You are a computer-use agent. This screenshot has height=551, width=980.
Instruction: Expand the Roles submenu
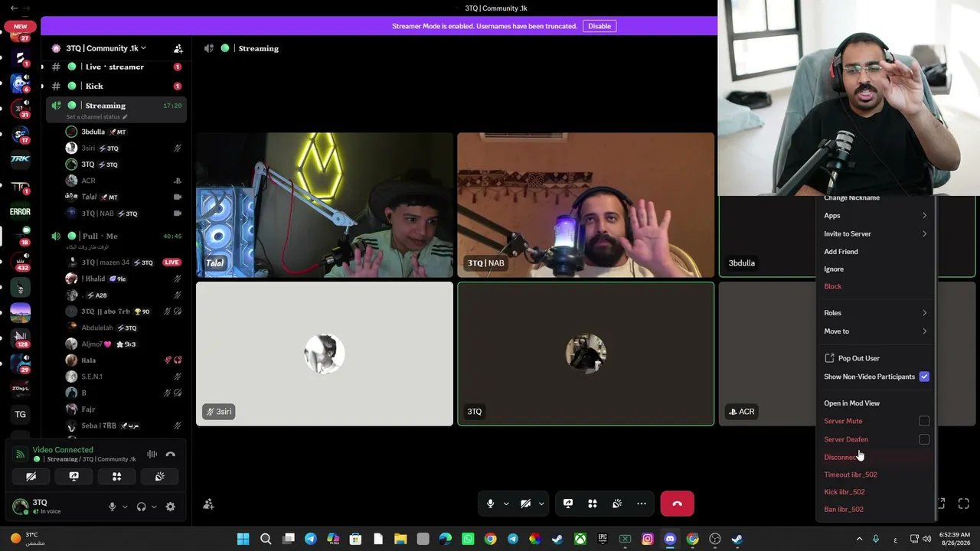[x=876, y=313]
